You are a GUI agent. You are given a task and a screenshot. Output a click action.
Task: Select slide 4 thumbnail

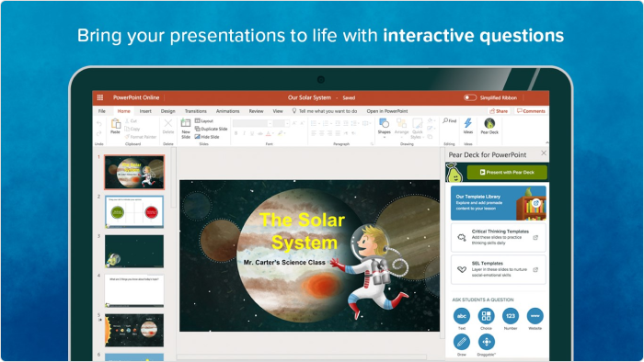[x=134, y=290]
